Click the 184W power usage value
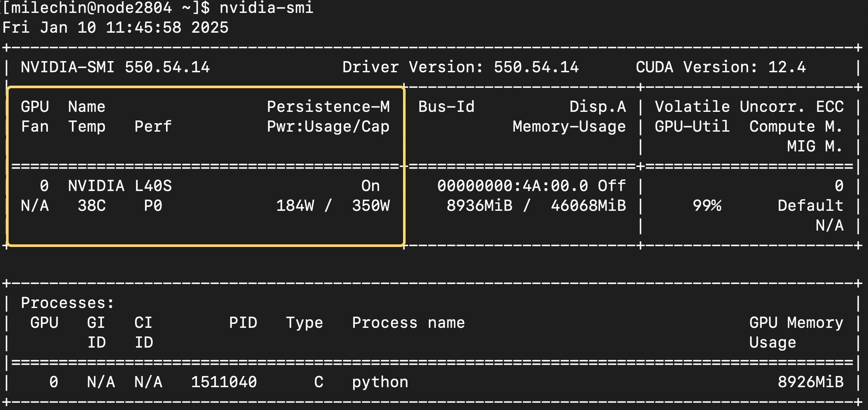 [x=295, y=206]
